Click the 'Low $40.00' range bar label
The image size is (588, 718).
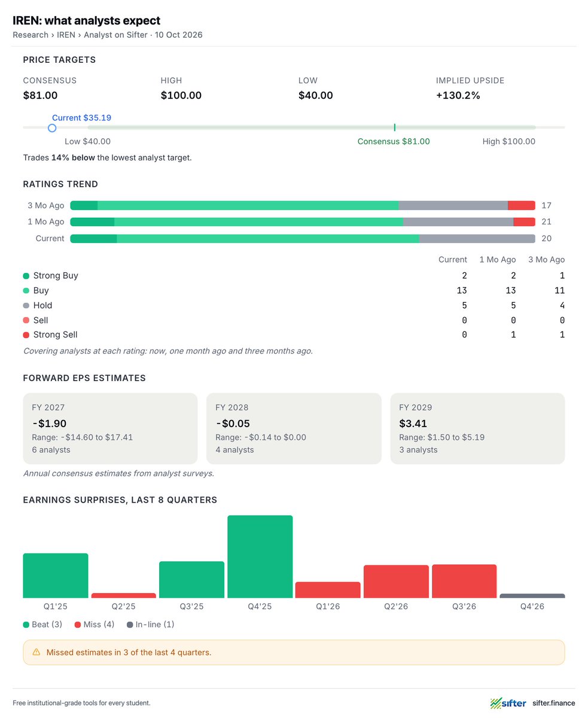tap(87, 142)
